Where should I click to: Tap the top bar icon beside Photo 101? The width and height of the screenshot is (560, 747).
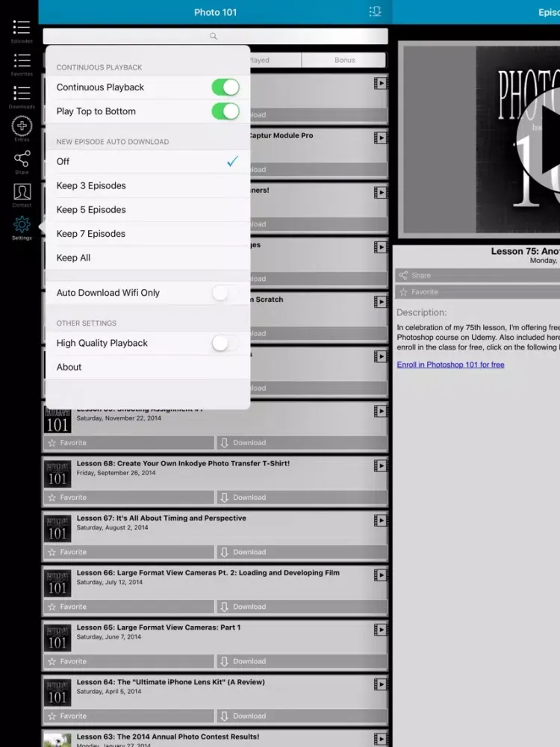click(x=375, y=12)
